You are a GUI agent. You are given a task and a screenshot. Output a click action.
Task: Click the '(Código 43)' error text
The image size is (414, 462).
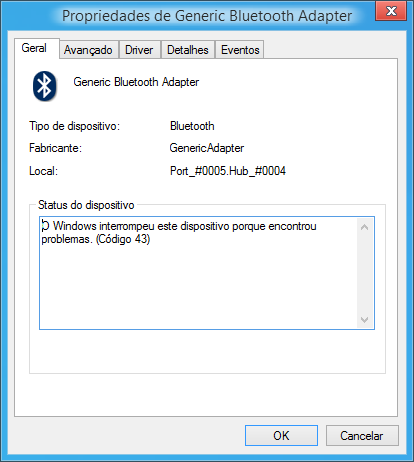click(123, 239)
